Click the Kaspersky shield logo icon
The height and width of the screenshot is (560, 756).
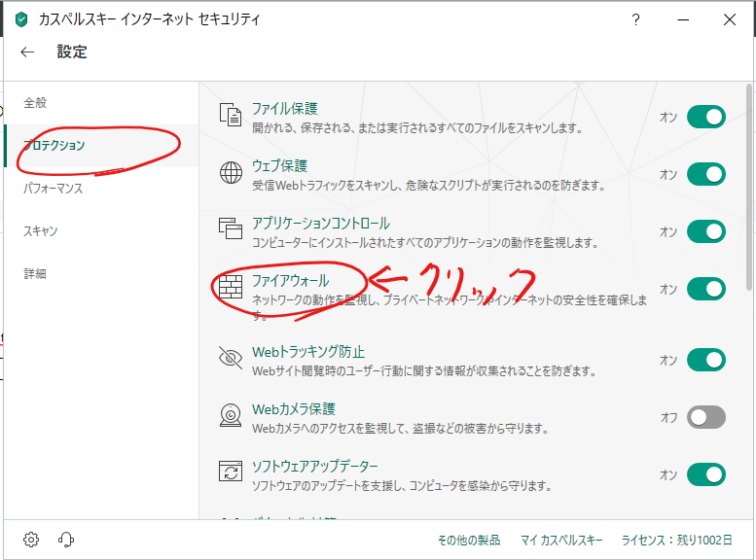pyautogui.click(x=21, y=19)
